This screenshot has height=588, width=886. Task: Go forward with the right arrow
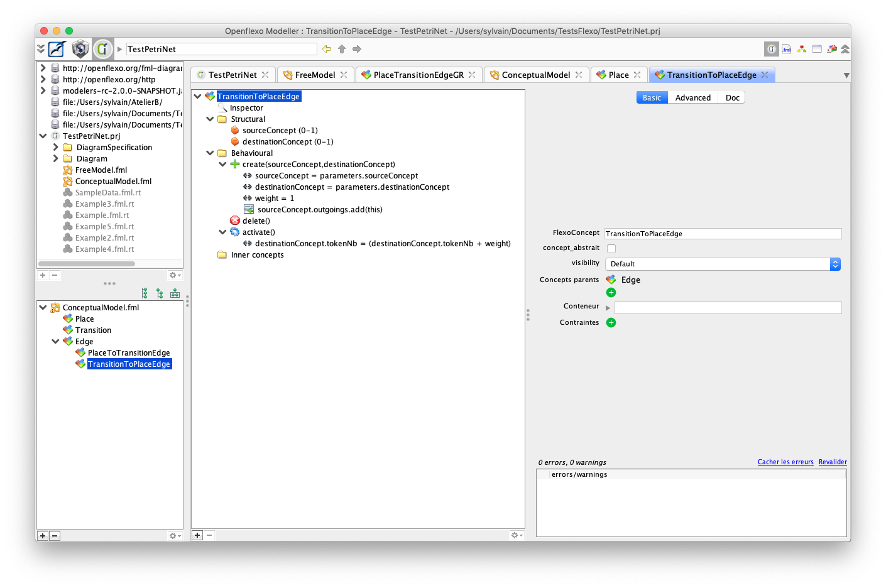[x=357, y=49]
